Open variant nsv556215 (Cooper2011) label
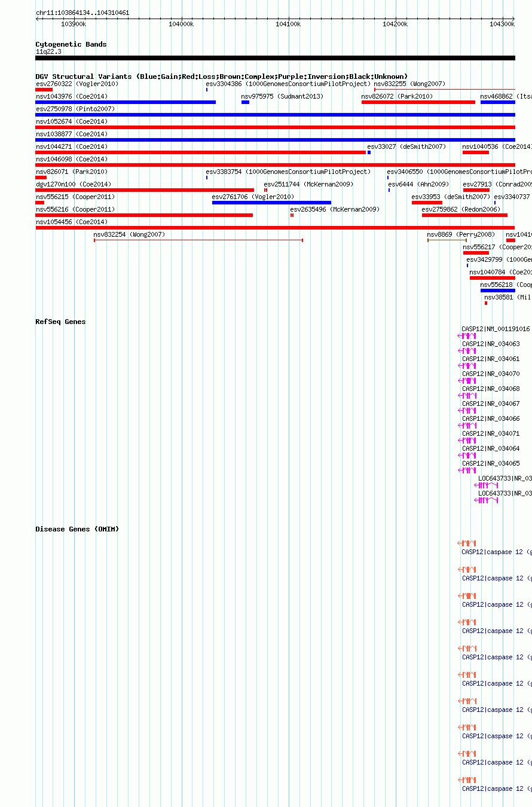532x807 pixels. [x=75, y=197]
